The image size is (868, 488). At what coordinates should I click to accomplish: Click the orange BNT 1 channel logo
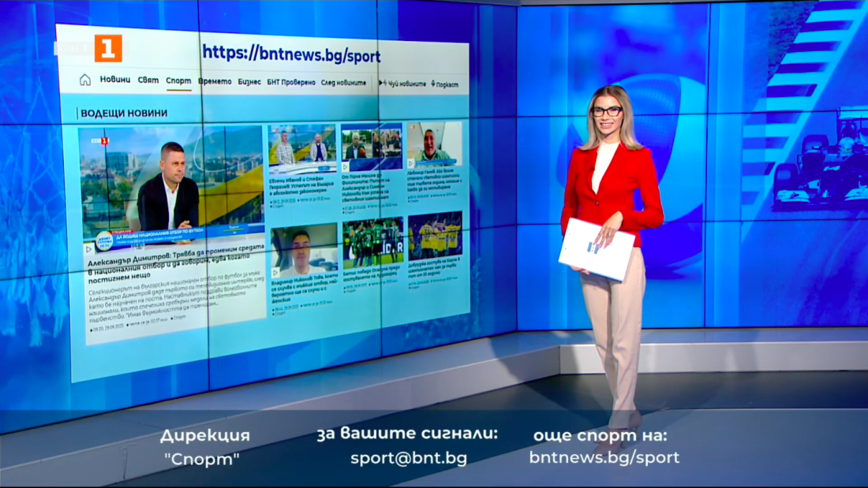(x=108, y=49)
